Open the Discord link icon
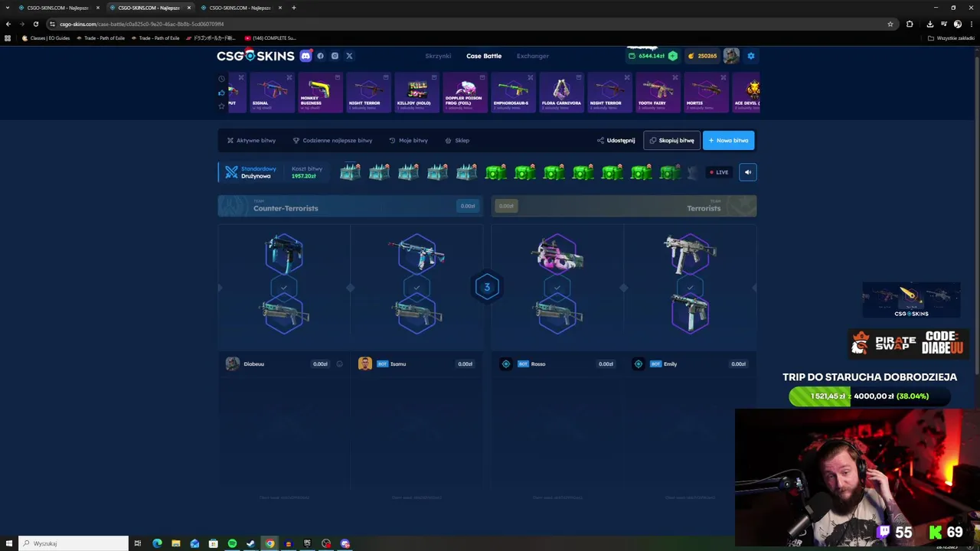This screenshot has height=551, width=980. coord(305,56)
